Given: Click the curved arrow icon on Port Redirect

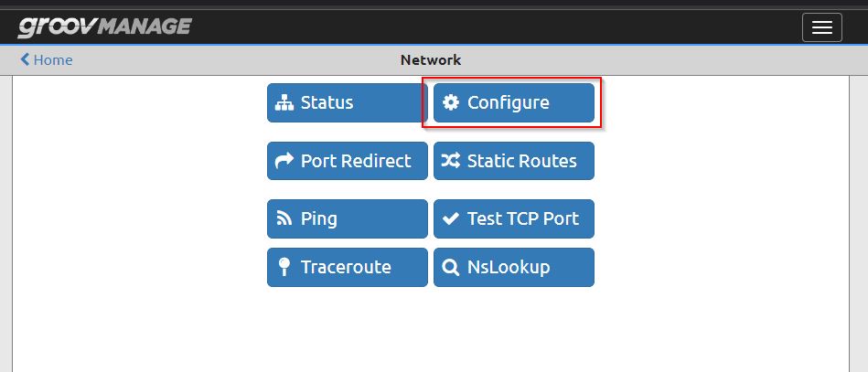Looking at the screenshot, I should [284, 161].
